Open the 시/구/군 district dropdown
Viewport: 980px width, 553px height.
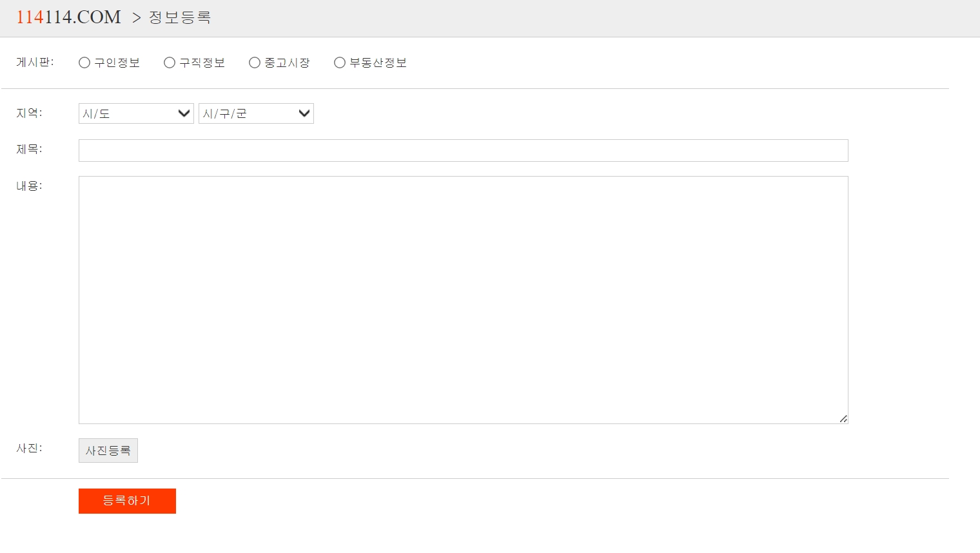tap(256, 113)
